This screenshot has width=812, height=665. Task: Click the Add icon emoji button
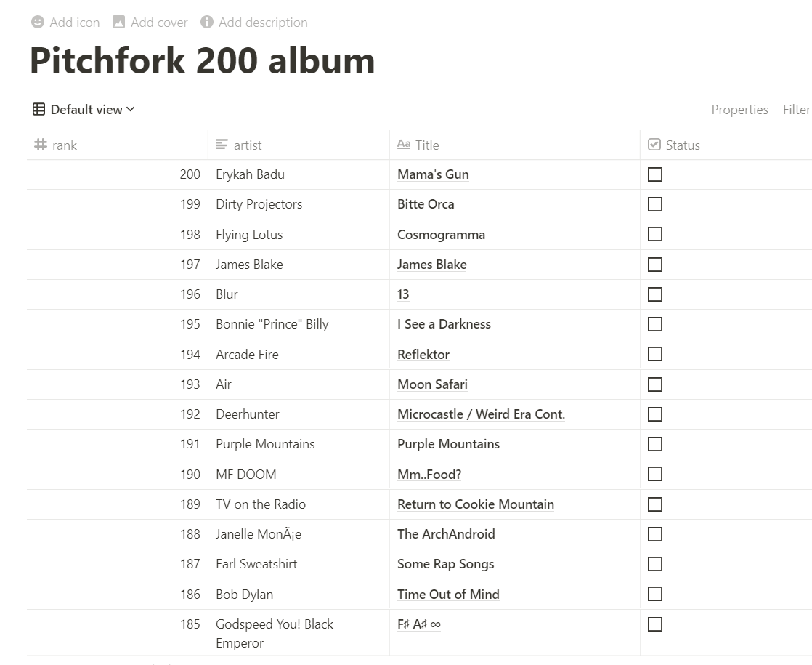tap(37, 22)
